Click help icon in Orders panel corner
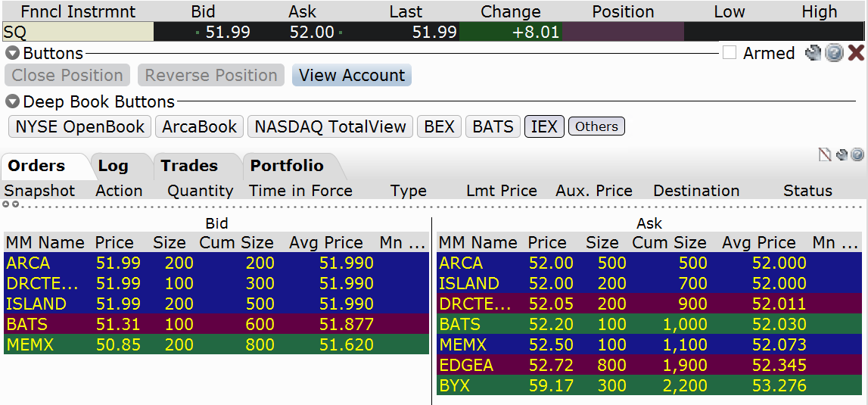 click(x=857, y=155)
